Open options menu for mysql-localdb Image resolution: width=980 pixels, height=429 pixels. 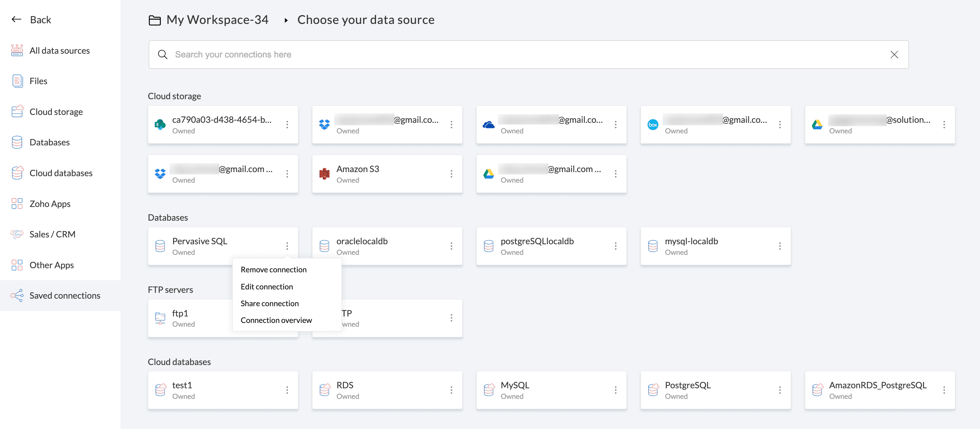[779, 246]
